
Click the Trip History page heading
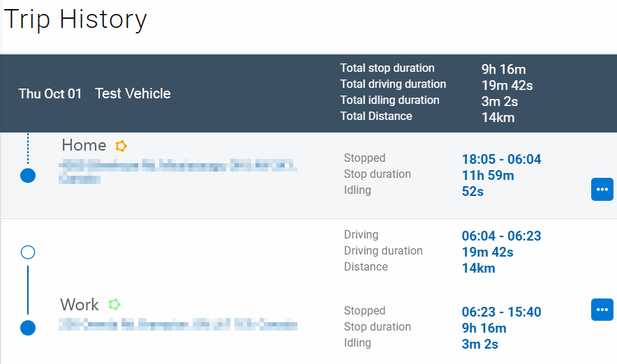[x=75, y=20]
